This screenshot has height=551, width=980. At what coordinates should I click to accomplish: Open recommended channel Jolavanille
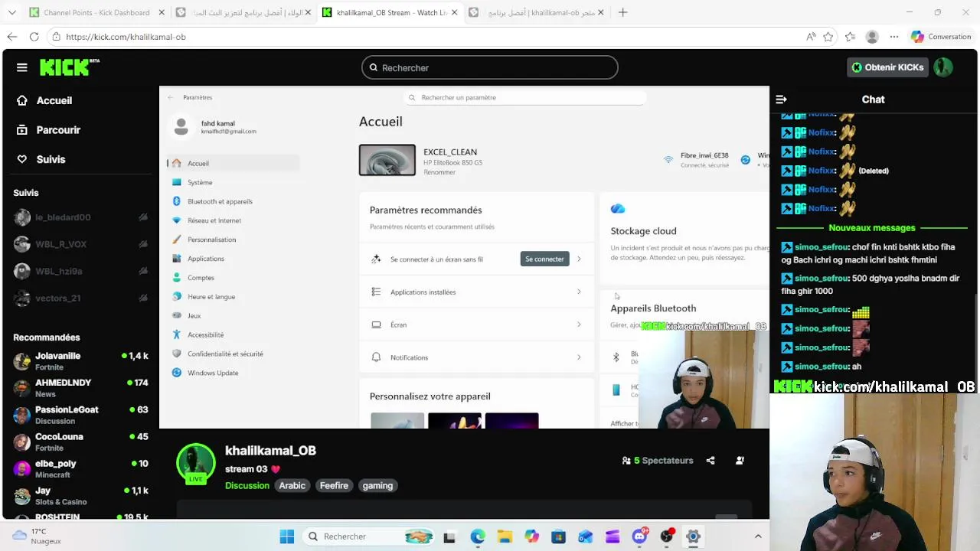coord(80,361)
